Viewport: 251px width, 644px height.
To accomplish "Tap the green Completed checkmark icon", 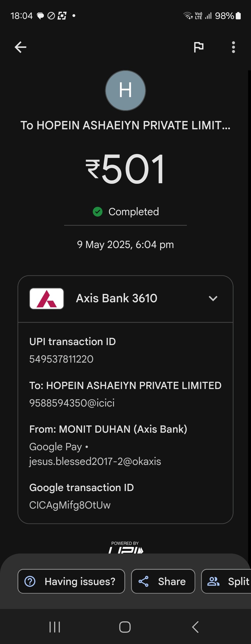I will pos(98,212).
